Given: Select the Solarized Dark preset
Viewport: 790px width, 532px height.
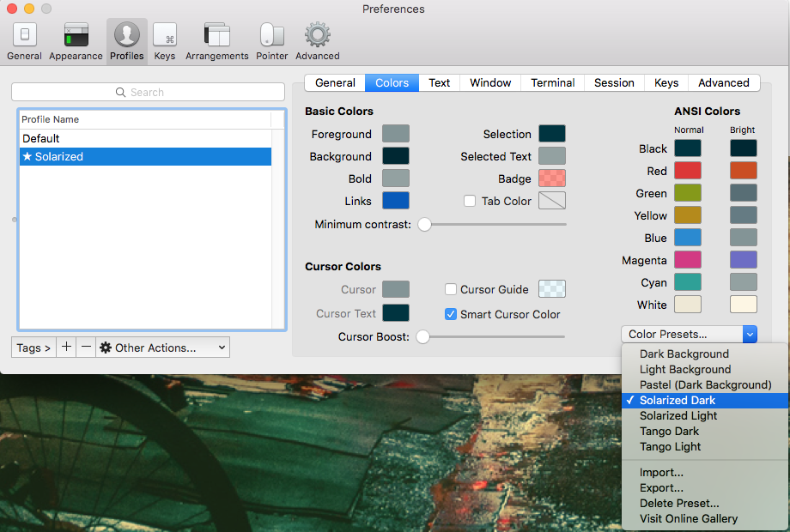Looking at the screenshot, I should tap(705, 400).
